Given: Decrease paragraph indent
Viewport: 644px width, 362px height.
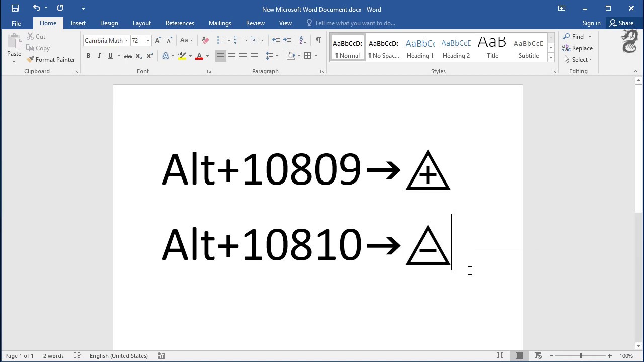Looking at the screenshot, I should coord(276,40).
